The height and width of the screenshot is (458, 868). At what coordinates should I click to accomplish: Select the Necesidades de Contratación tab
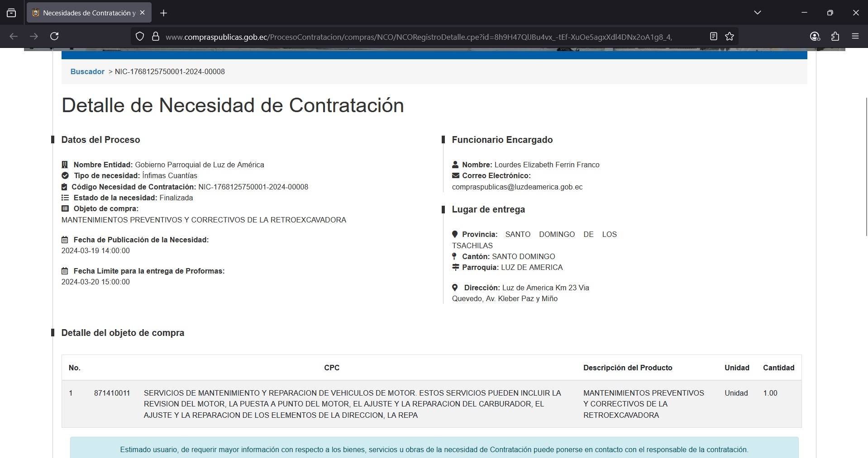pos(89,13)
